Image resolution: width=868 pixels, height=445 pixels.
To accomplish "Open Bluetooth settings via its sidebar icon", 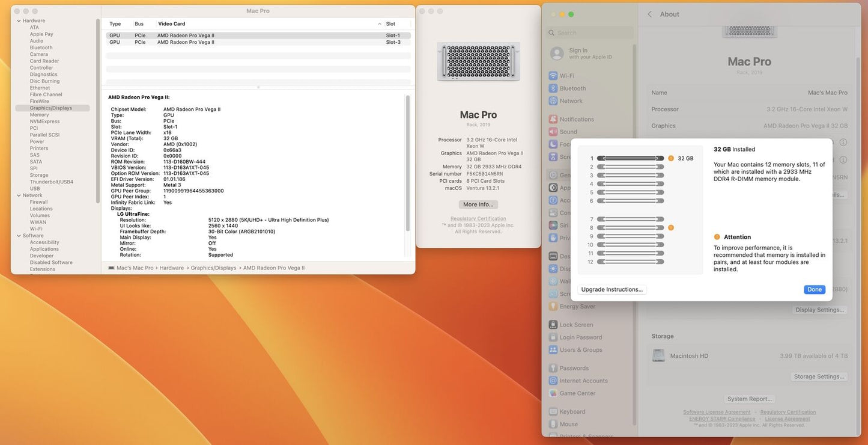I will tap(553, 88).
